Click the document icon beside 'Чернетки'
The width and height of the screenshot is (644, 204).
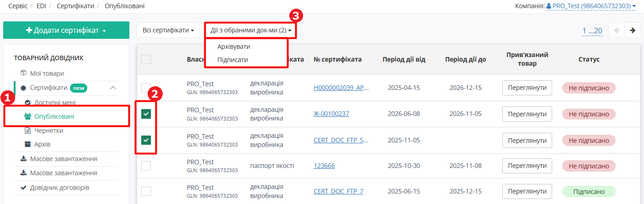27,131
